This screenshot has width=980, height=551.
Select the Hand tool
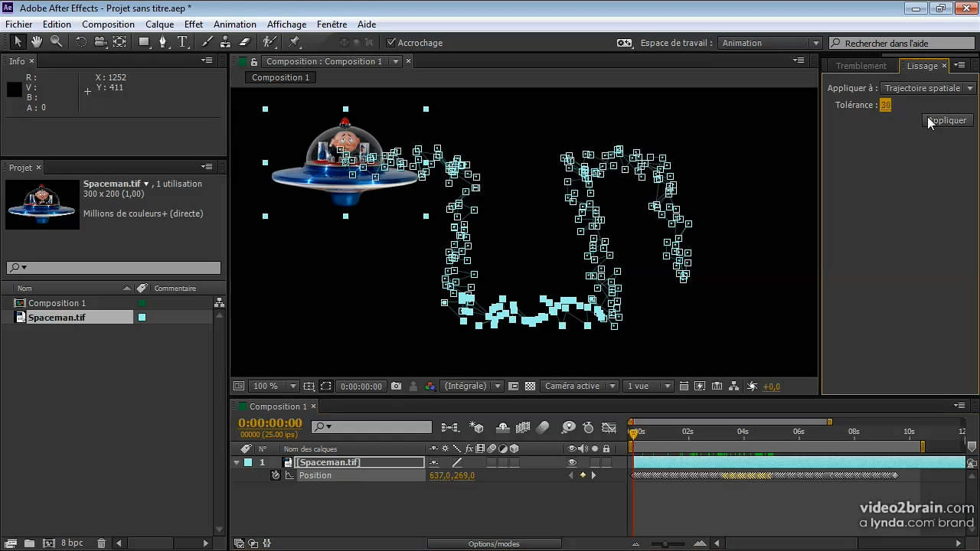37,42
